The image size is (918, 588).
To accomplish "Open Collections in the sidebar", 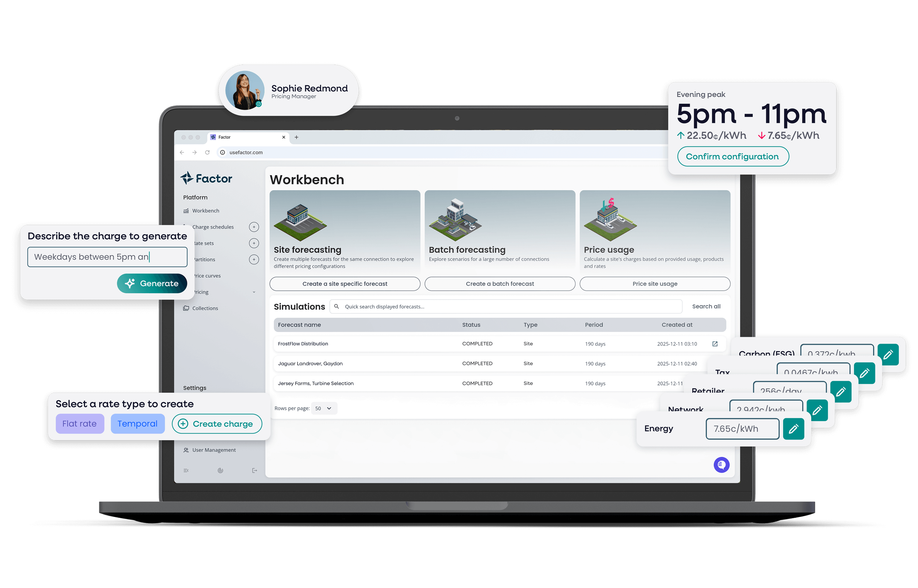I will [x=205, y=308].
